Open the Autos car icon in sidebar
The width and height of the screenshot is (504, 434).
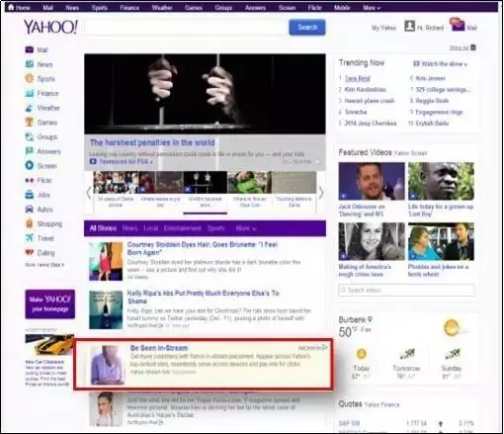pos(30,209)
